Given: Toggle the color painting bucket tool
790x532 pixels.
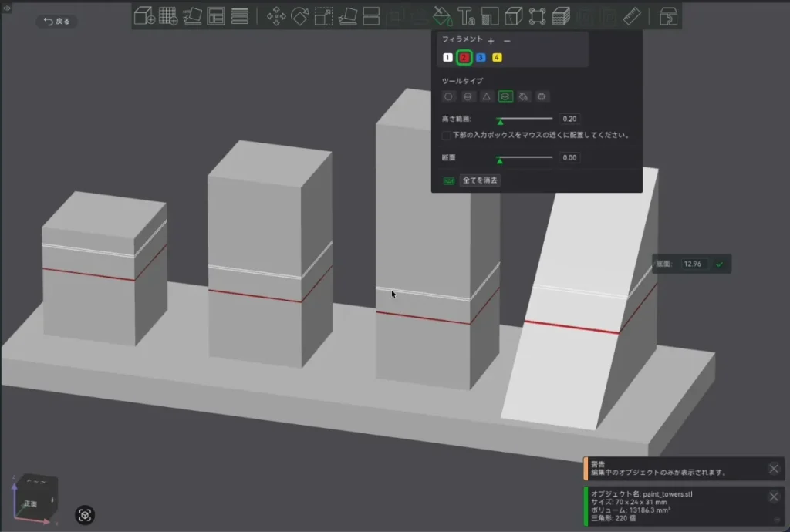Looking at the screenshot, I should click(x=442, y=16).
